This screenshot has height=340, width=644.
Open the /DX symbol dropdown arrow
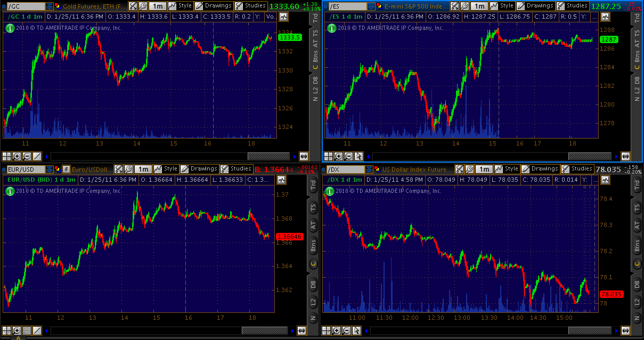369,169
